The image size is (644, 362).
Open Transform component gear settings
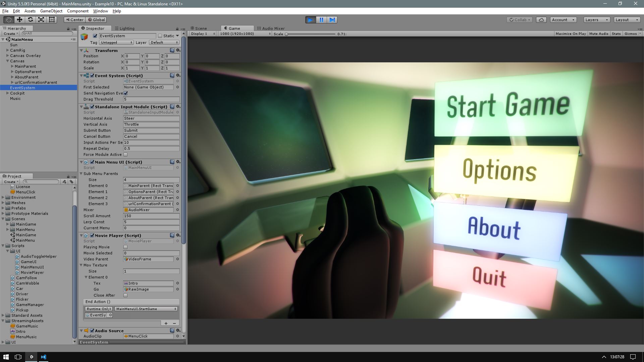178,50
